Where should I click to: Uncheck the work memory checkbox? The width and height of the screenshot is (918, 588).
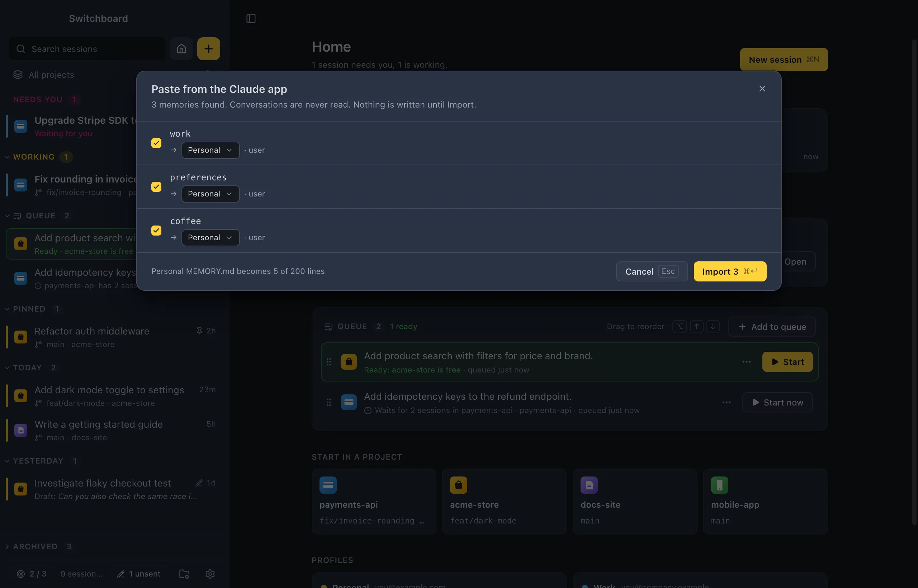[x=156, y=143]
